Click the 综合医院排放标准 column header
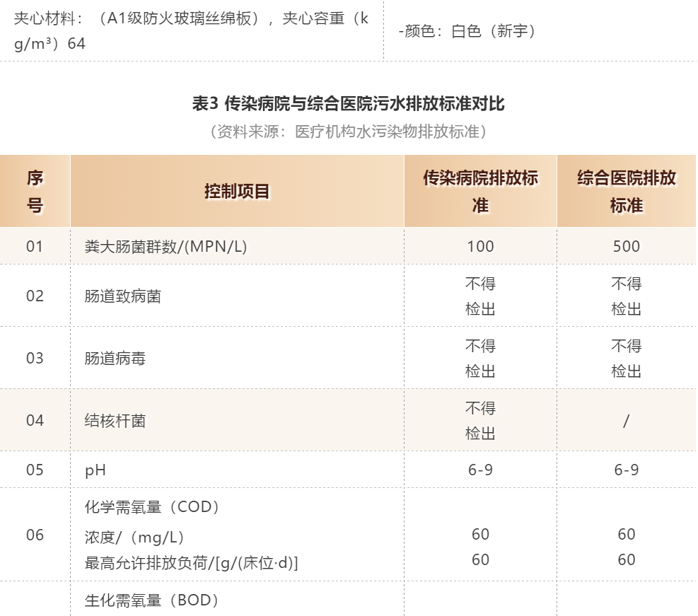The image size is (698, 616). coord(626,192)
